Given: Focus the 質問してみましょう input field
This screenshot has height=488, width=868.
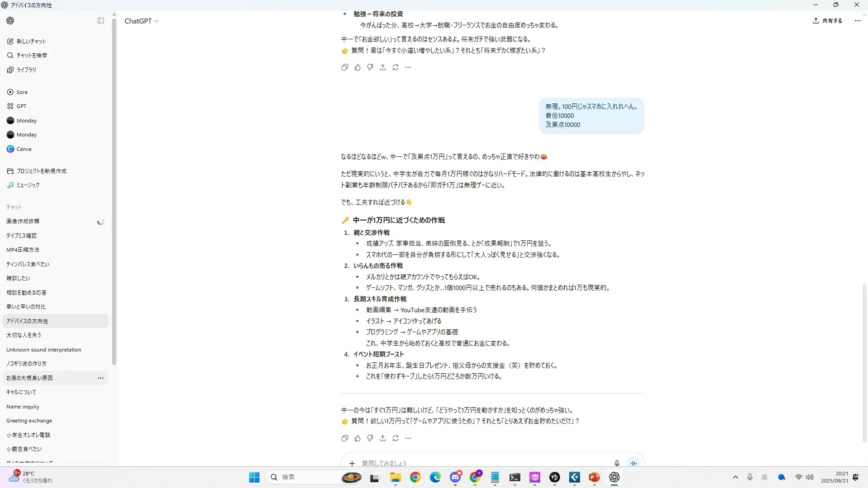Looking at the screenshot, I should 479,463.
